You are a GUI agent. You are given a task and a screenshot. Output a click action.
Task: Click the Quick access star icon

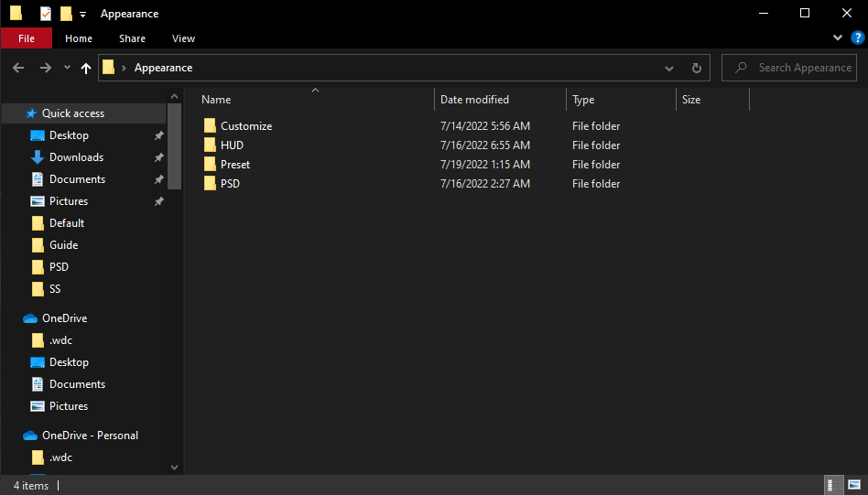click(x=31, y=113)
